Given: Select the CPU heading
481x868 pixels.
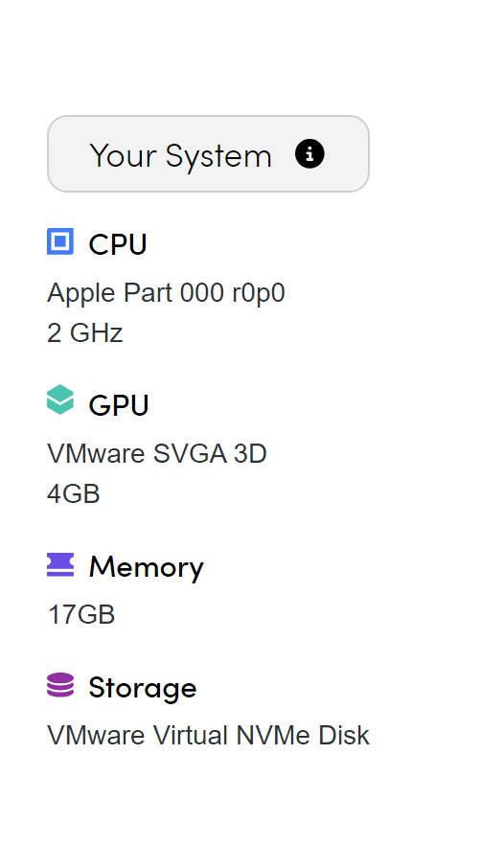Looking at the screenshot, I should coord(118,244).
